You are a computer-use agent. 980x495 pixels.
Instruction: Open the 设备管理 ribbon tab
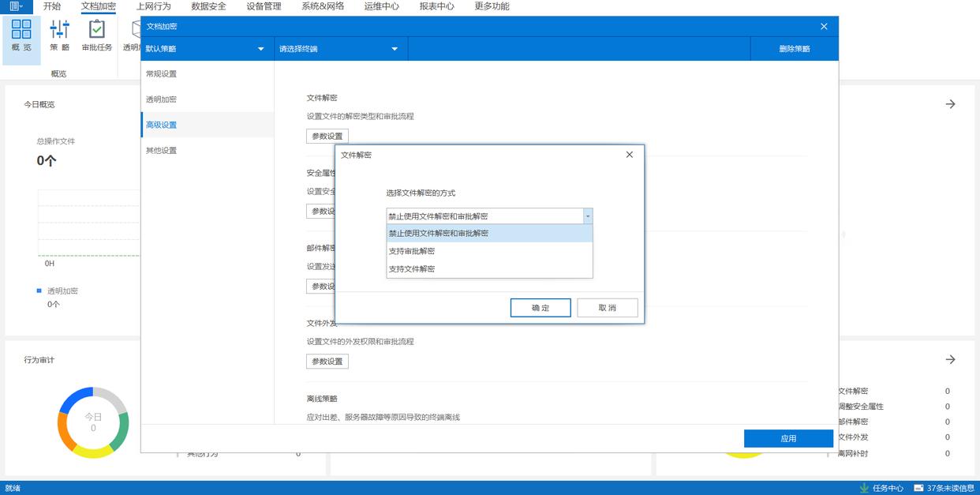tap(264, 6)
